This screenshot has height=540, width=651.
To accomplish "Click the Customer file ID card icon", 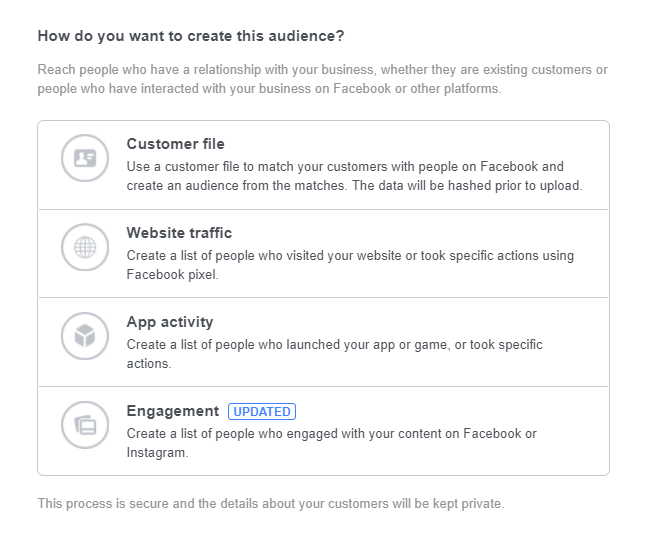I will coord(85,158).
